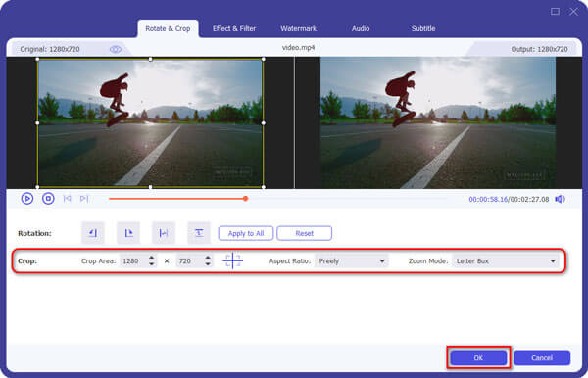The height and width of the screenshot is (378, 588).
Task: Open the Aspect Ratio dropdown
Action: click(x=352, y=261)
